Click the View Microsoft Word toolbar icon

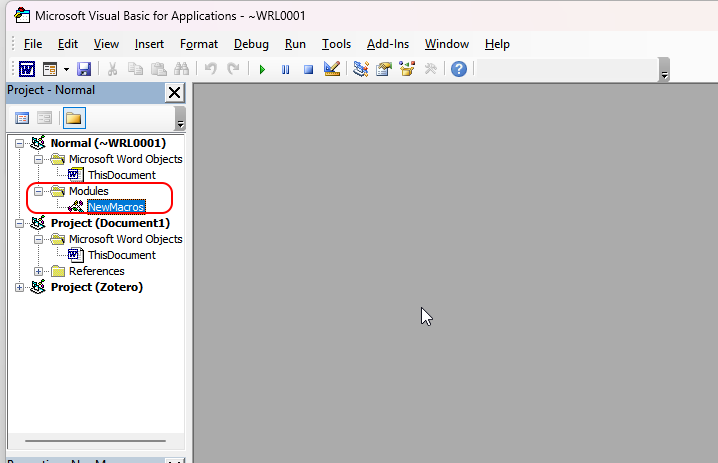pos(26,69)
